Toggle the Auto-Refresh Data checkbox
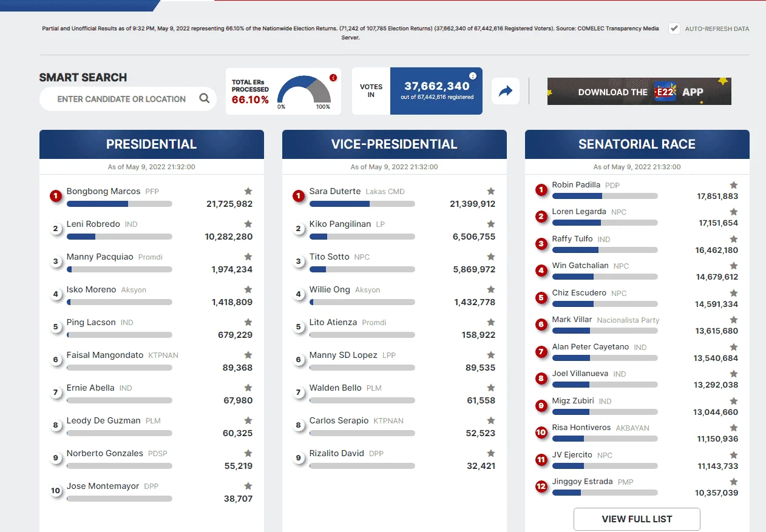Viewport: 766px width, 532px height. point(674,29)
